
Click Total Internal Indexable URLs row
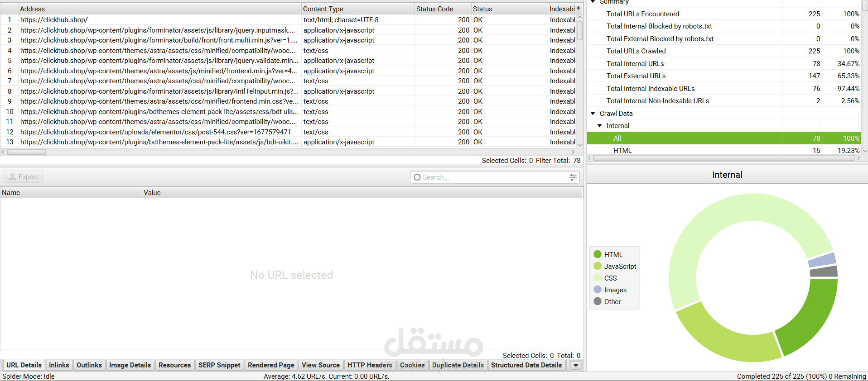point(724,89)
